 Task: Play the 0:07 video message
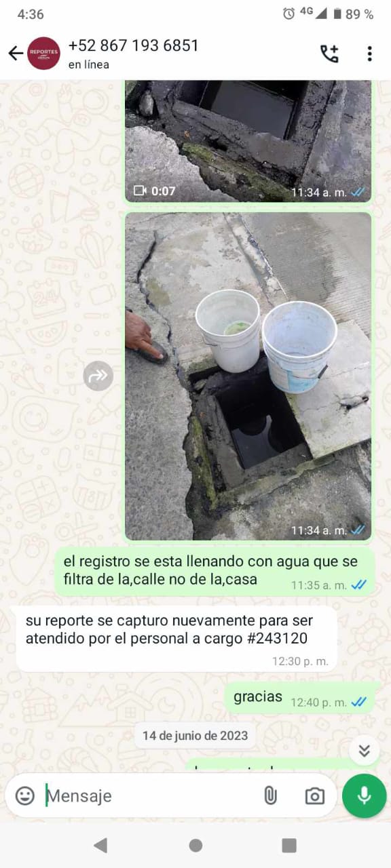(248, 141)
